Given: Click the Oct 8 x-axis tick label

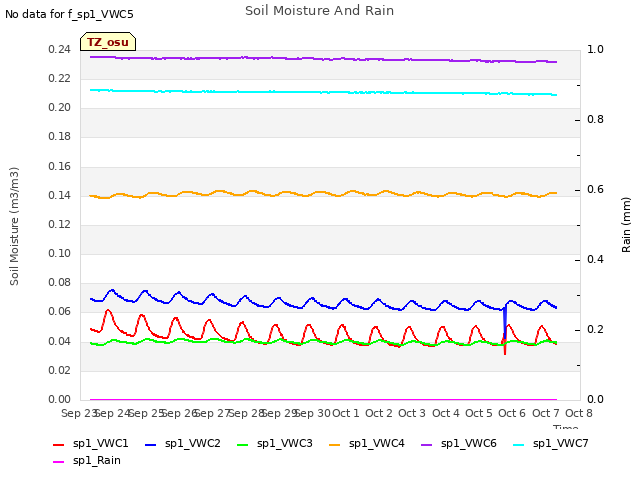Looking at the screenshot, I should click(x=579, y=413).
